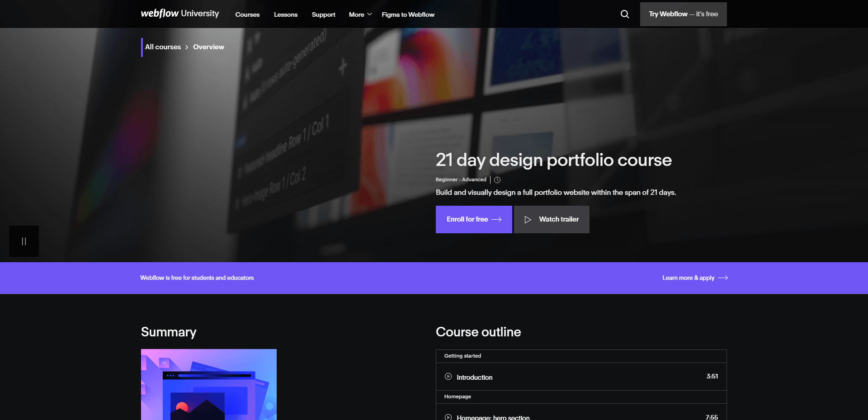Screen dimensions: 868x420
Task: Pause the background hero video
Action: click(x=24, y=241)
